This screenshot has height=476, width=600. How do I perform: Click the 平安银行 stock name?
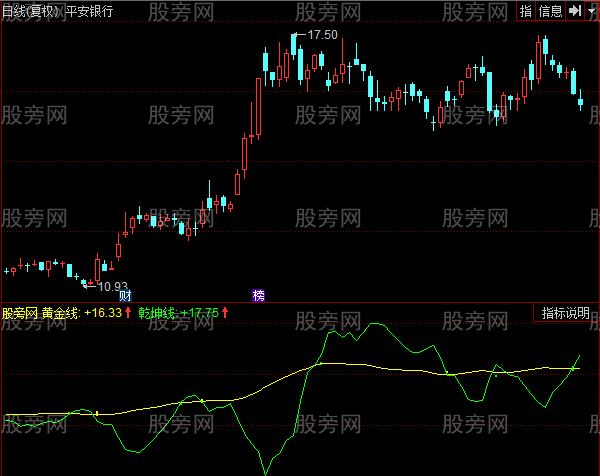coord(89,11)
